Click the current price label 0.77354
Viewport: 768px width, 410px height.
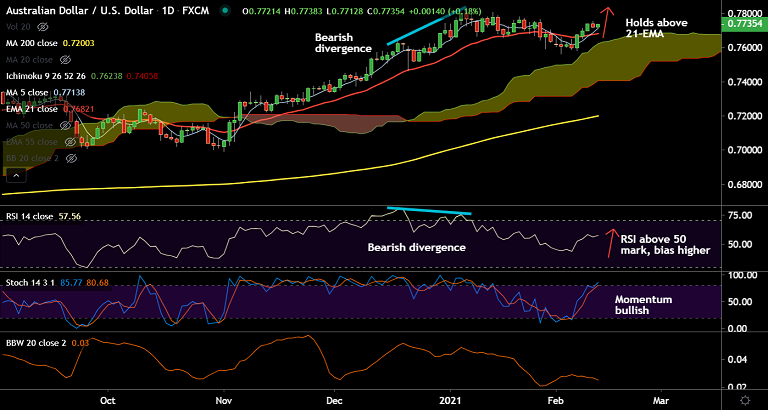[x=745, y=23]
